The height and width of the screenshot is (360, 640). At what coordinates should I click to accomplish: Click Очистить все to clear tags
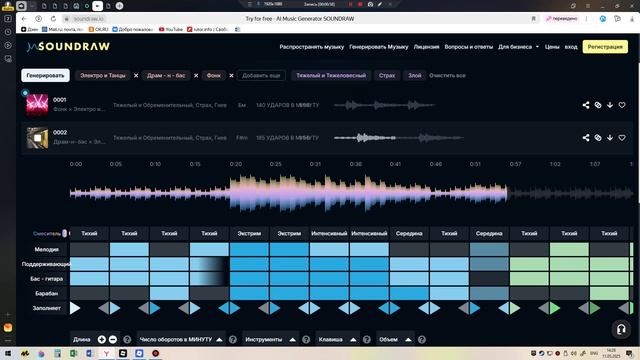pyautogui.click(x=447, y=76)
